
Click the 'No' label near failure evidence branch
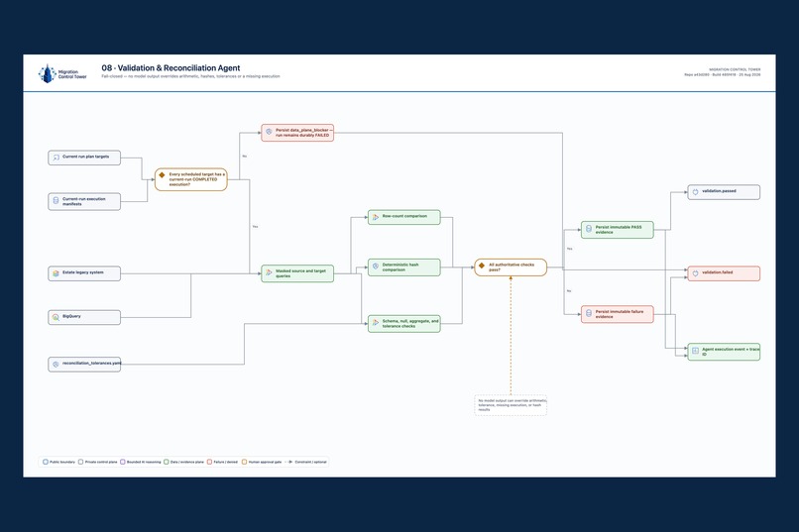[x=569, y=290]
